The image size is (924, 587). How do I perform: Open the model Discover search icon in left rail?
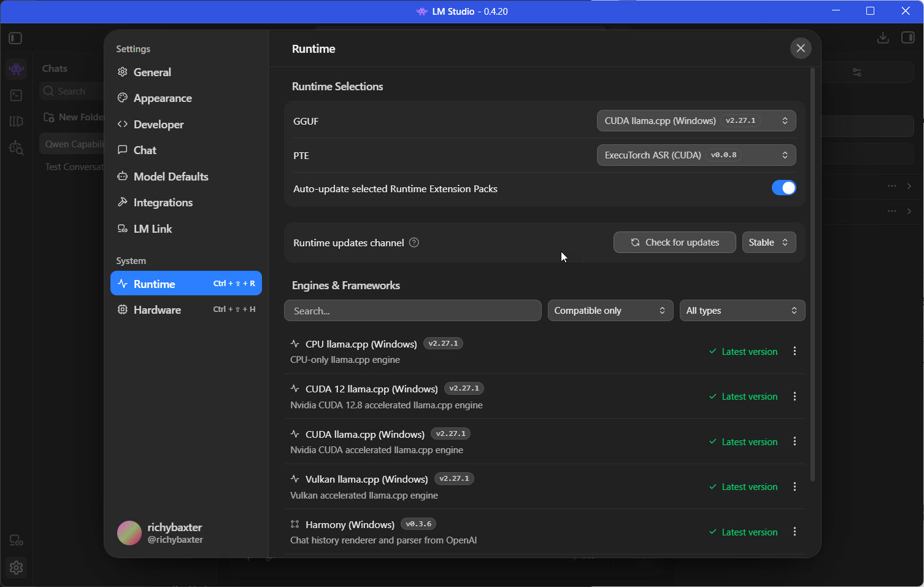click(x=17, y=148)
